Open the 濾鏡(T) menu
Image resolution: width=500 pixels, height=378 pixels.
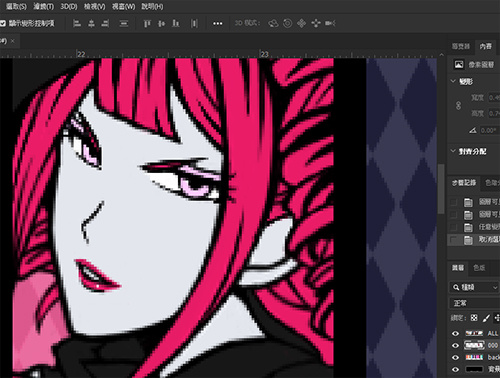coord(44,6)
